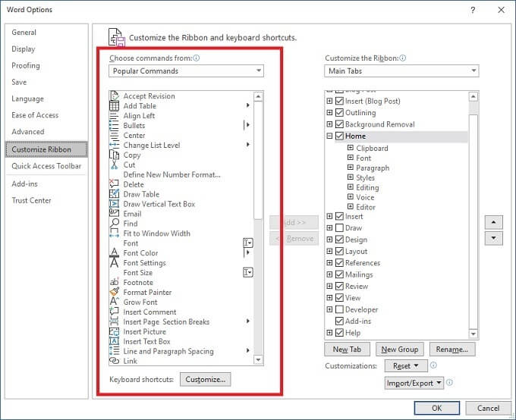Open the Import/Export dropdown

coord(414,383)
